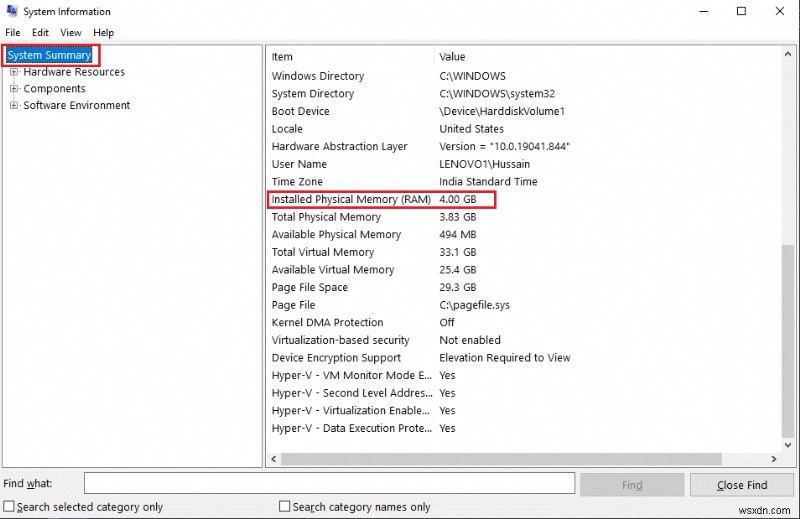Select Hyper-V Data Execution Protection row

click(x=524, y=428)
